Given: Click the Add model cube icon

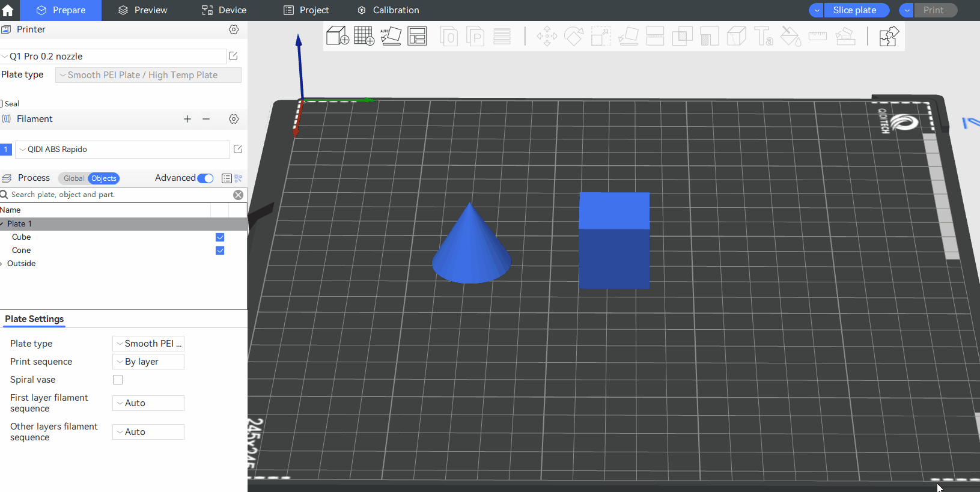Looking at the screenshot, I should click(x=337, y=36).
